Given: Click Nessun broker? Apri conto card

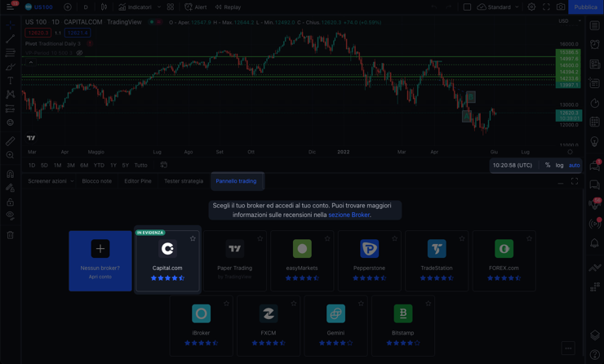Looking at the screenshot, I should (100, 261).
